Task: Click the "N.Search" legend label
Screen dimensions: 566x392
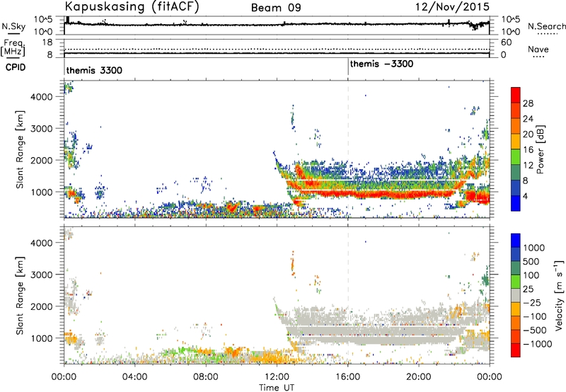Action: 546,26
